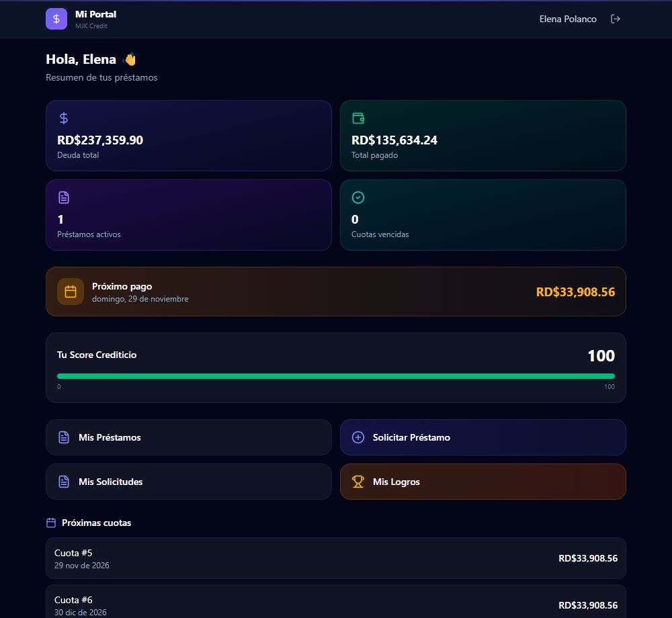Click the purple dollar logo icon

[x=56, y=19]
